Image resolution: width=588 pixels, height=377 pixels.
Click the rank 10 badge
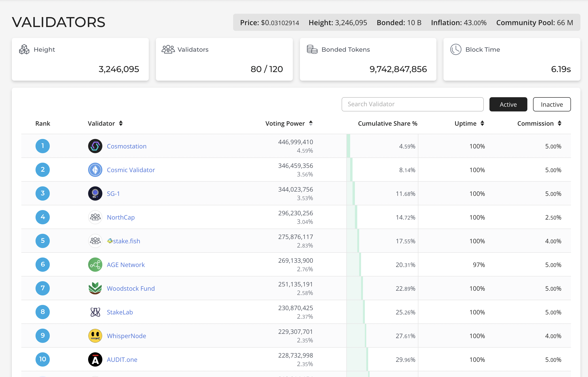tap(43, 359)
